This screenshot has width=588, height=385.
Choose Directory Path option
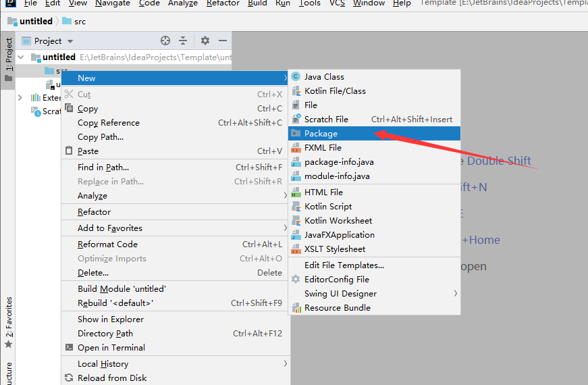point(176,334)
